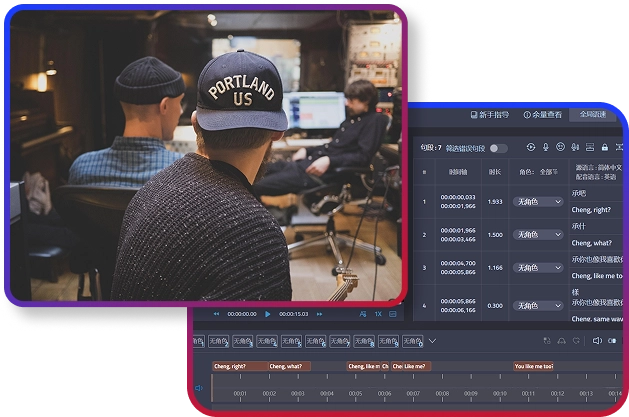
Task: Click the 1X playback speed control
Action: [378, 314]
